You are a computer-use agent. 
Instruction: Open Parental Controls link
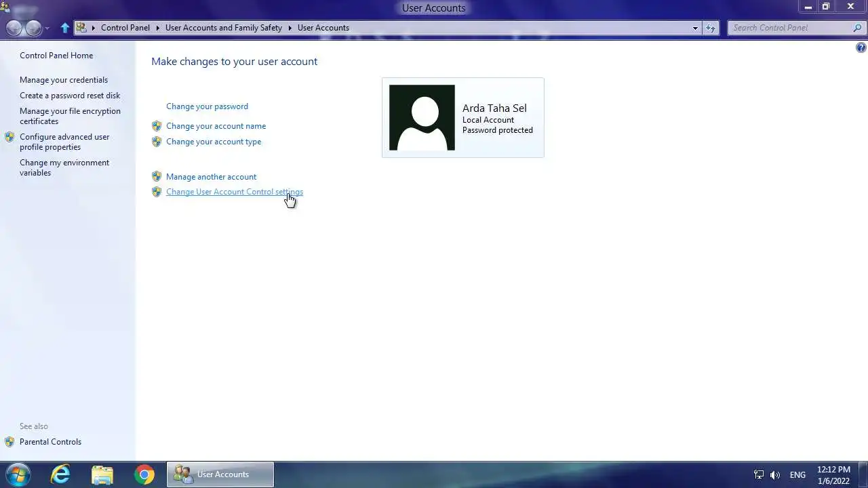[x=50, y=442]
